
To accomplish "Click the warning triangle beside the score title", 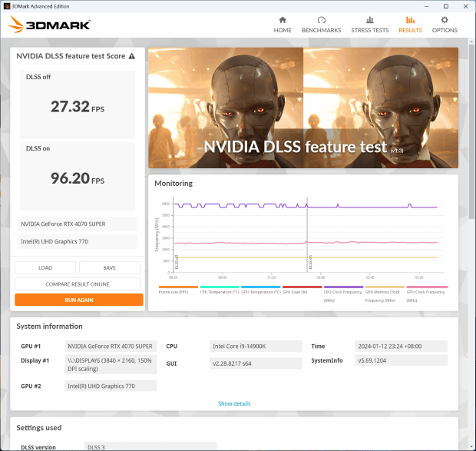I will pyautogui.click(x=132, y=56).
